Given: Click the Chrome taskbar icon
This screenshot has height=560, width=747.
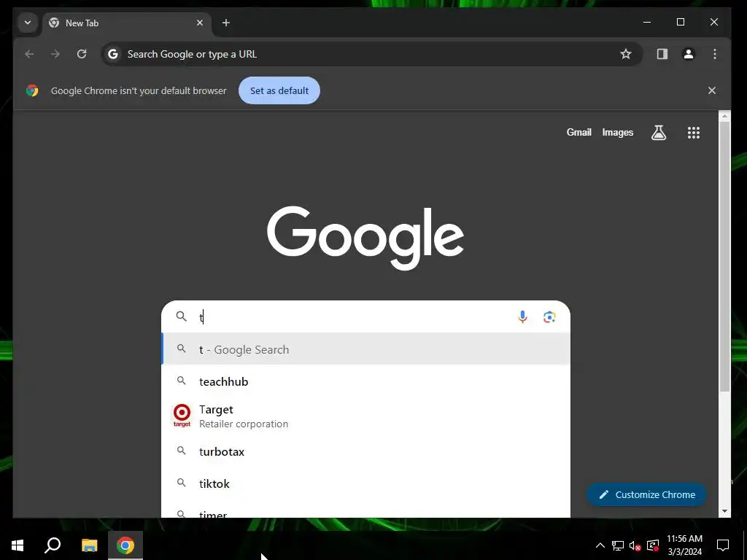Looking at the screenshot, I should point(125,545).
